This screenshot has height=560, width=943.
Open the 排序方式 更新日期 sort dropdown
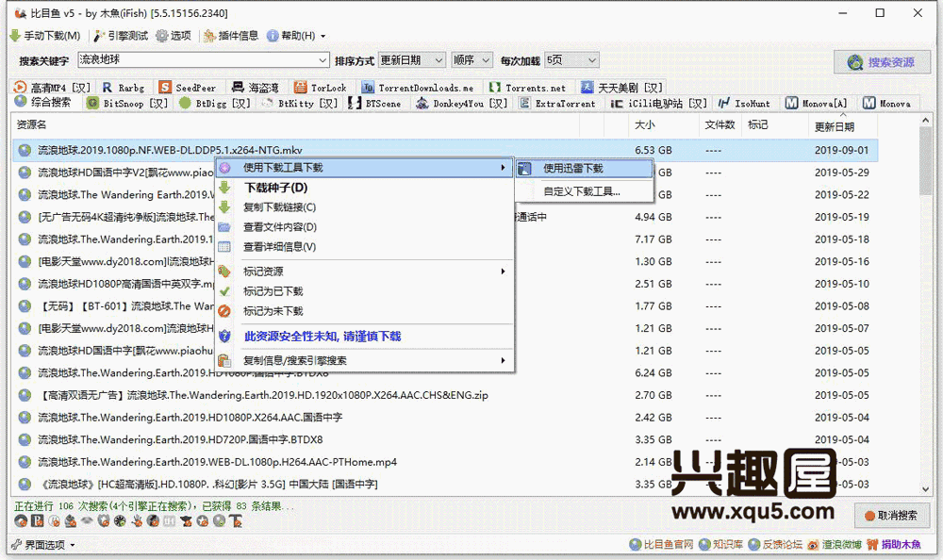pyautogui.click(x=412, y=60)
